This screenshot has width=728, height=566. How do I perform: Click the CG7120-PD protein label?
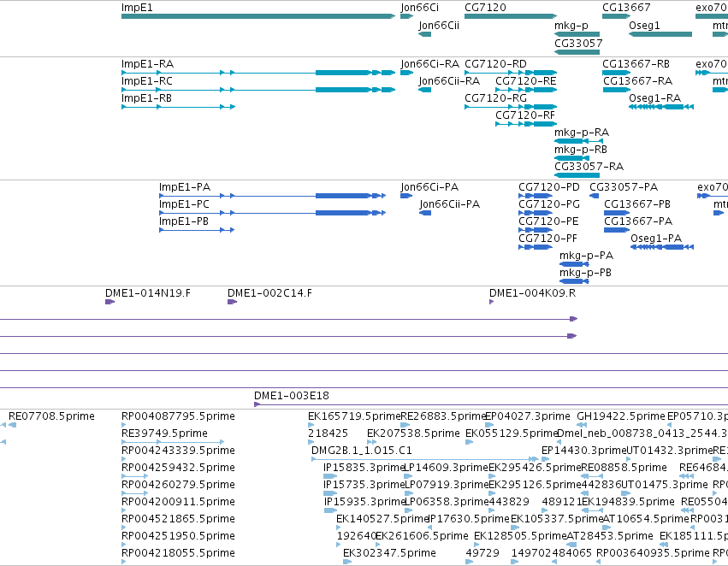coord(549,187)
